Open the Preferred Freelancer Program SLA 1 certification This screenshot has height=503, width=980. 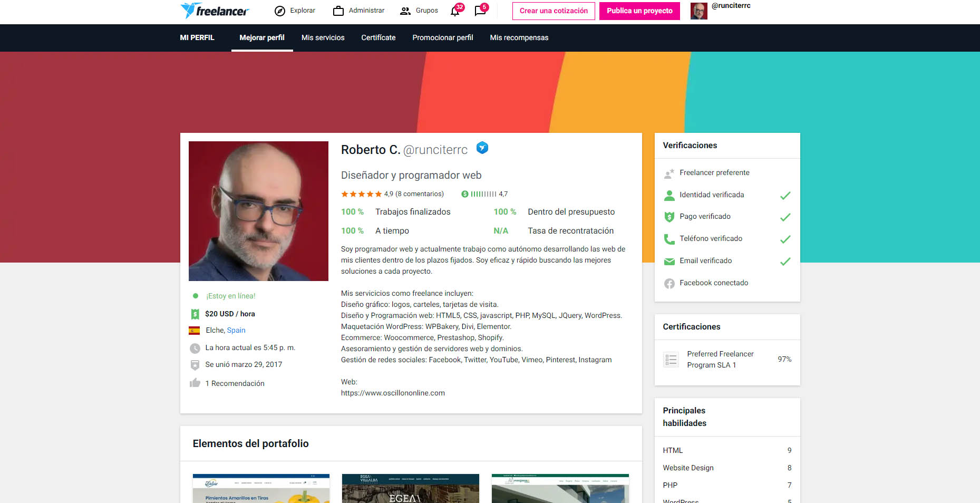[x=720, y=360]
